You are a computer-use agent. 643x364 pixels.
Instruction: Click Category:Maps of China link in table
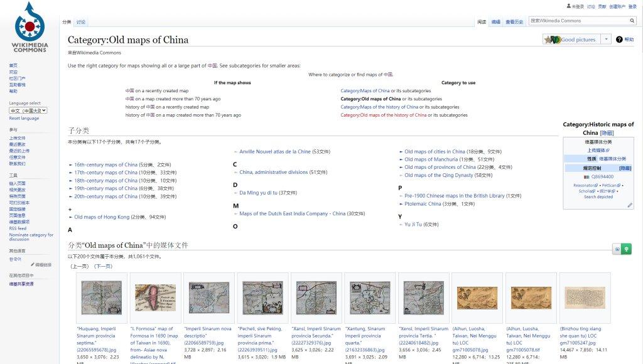[365, 91]
